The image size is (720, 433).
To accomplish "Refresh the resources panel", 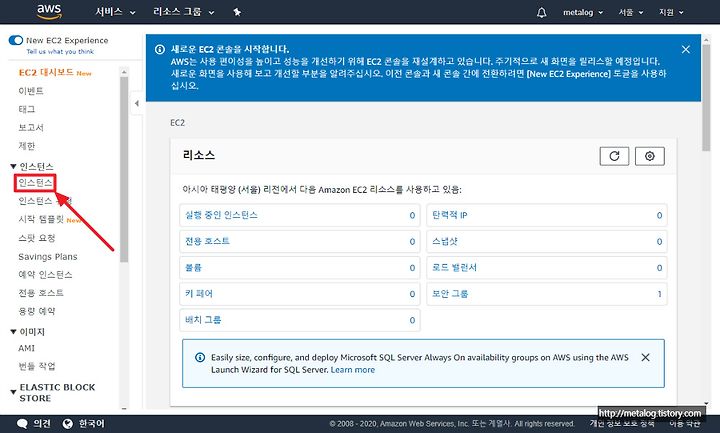I will point(614,156).
